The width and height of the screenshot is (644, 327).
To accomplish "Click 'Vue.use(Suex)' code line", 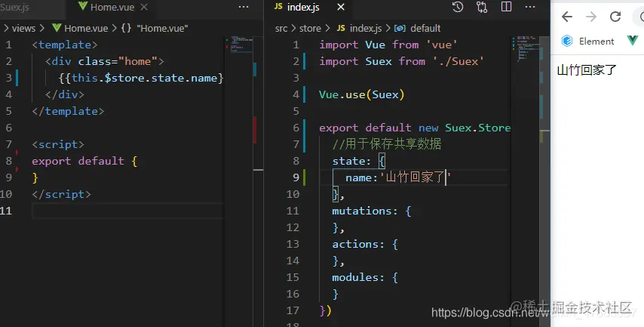I will [361, 94].
